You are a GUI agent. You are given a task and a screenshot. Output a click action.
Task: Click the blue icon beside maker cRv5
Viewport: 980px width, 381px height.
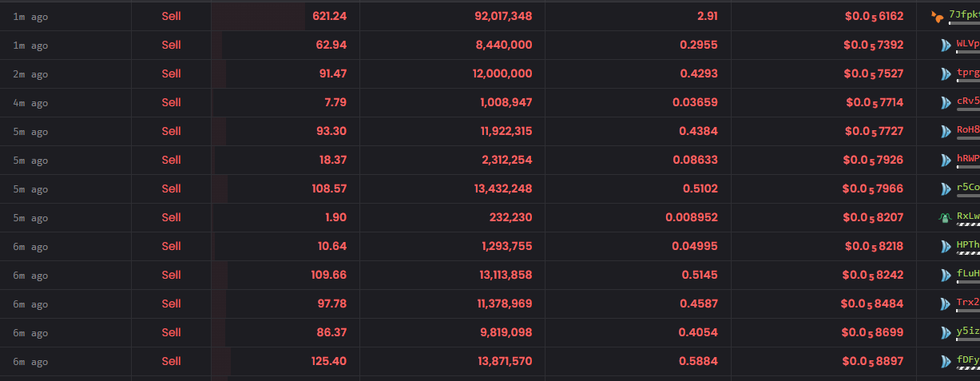pos(946,103)
